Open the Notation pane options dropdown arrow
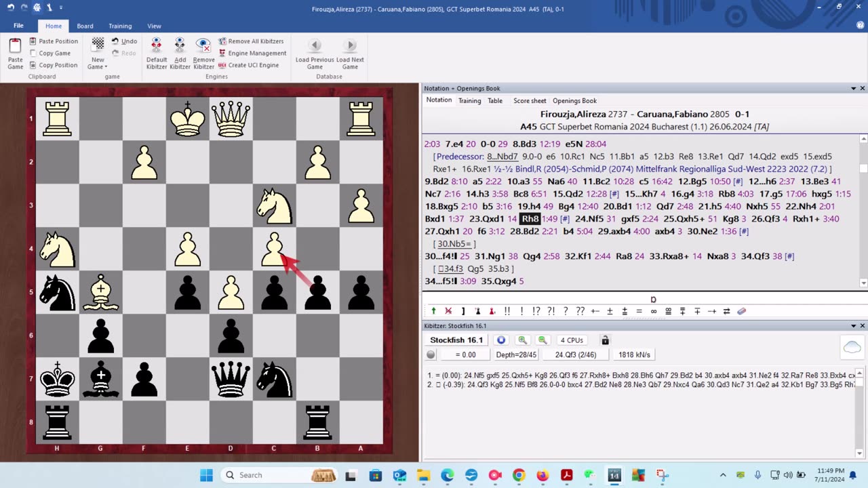The height and width of the screenshot is (488, 868). click(x=853, y=88)
